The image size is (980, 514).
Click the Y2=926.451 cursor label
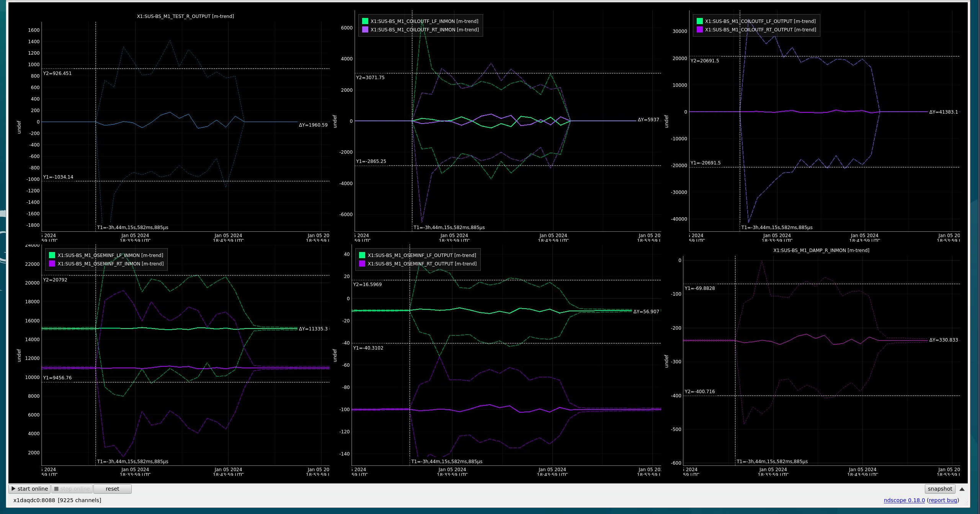point(57,73)
